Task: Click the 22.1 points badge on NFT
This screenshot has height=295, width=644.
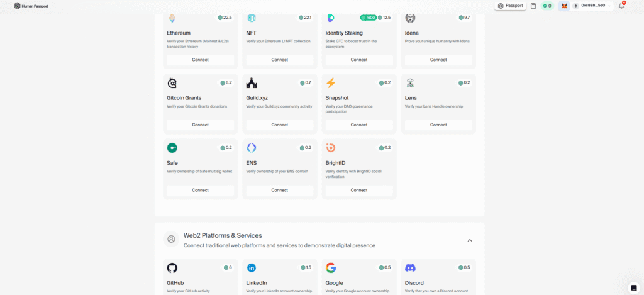Action: (x=305, y=18)
